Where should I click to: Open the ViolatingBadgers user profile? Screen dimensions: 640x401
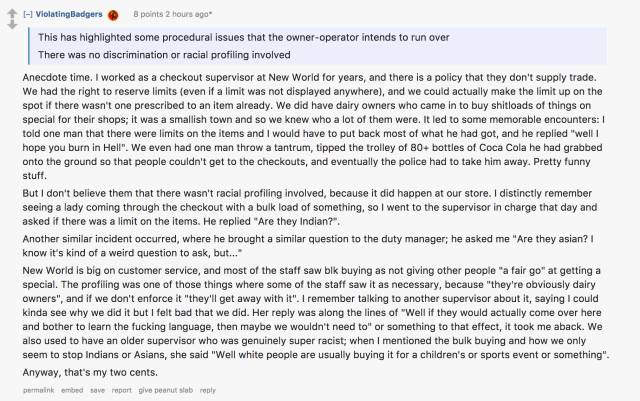pos(69,14)
